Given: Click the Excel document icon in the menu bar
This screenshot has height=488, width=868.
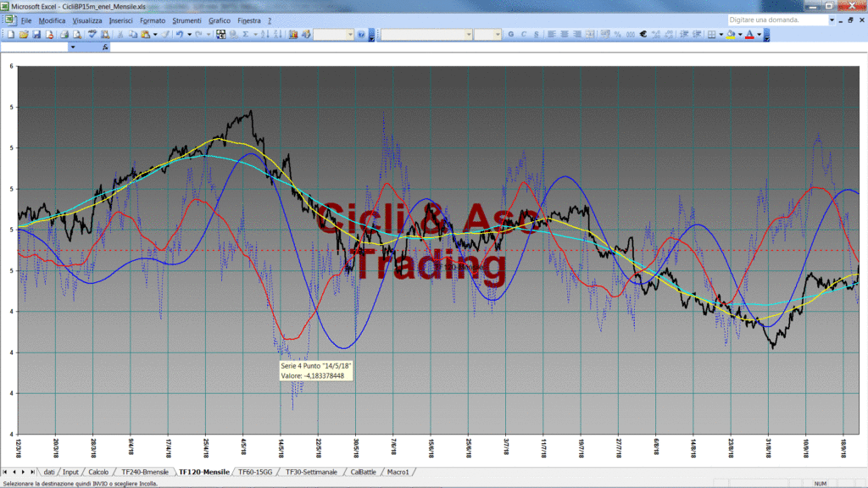Looking at the screenshot, I should [10, 20].
